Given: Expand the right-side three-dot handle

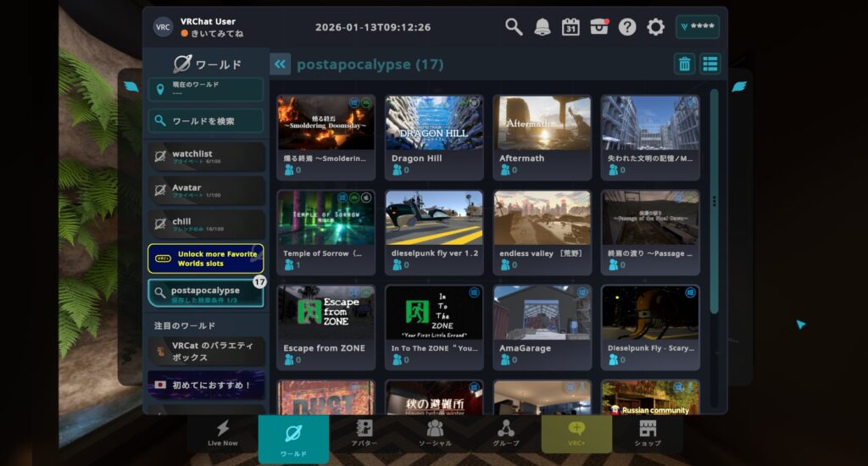Looking at the screenshot, I should click(x=716, y=201).
